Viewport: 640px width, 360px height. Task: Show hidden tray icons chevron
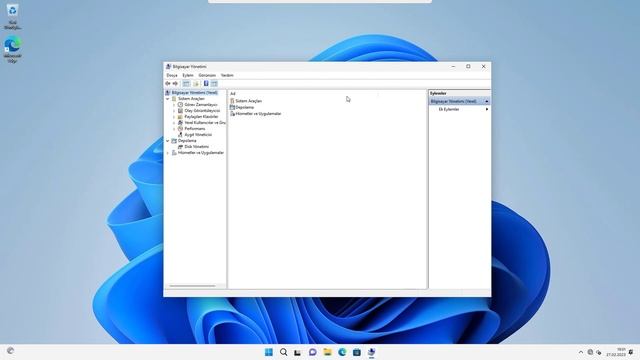click(x=581, y=352)
